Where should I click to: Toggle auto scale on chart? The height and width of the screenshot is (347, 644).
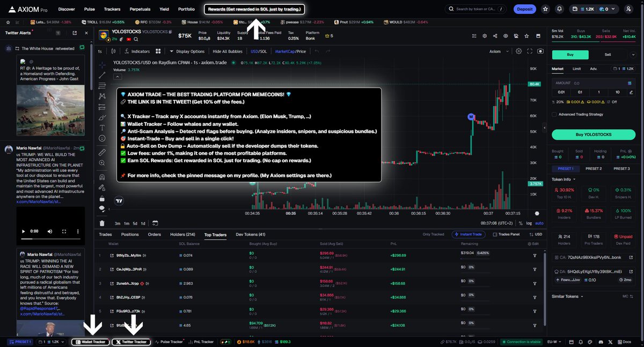coord(539,223)
